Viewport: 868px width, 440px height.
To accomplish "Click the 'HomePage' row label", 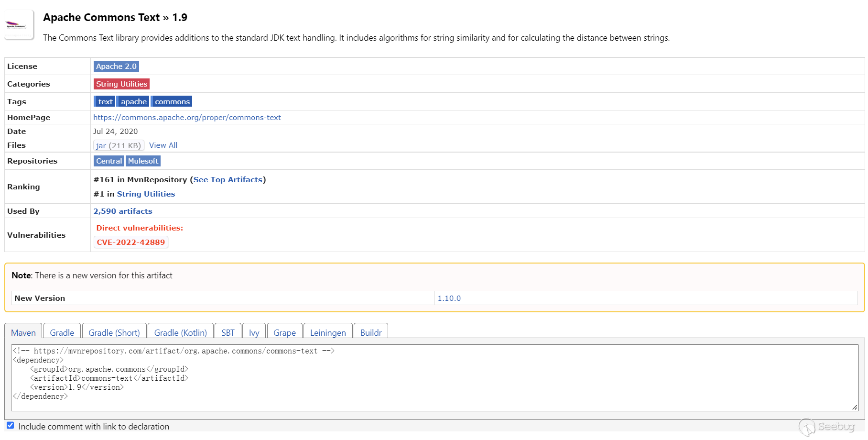I will pos(29,118).
